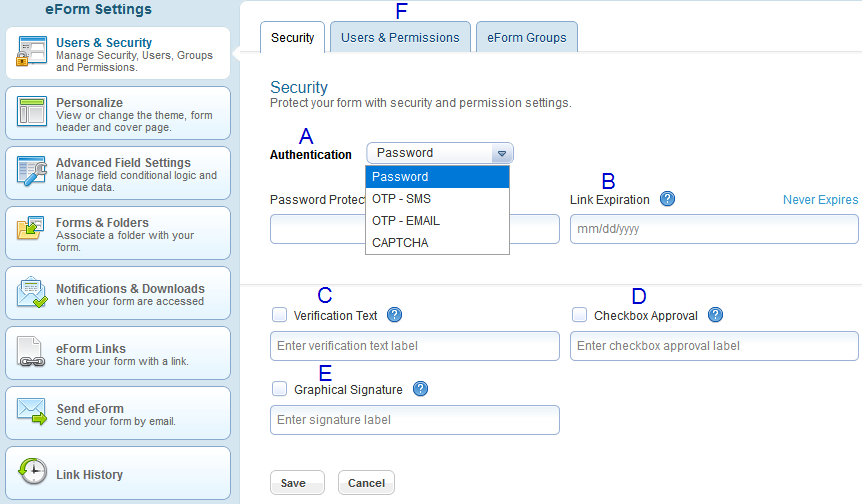862x504 pixels.
Task: View Link History clock icon
Action: click(x=32, y=471)
